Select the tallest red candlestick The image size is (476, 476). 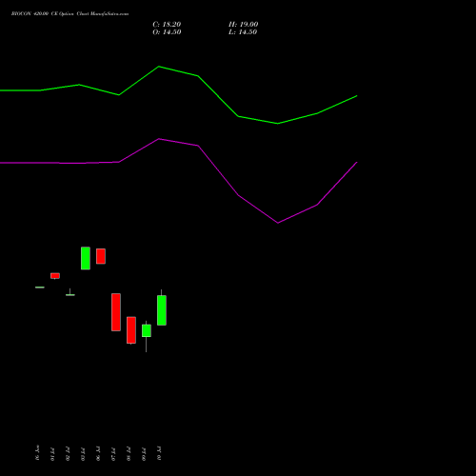coord(116,312)
